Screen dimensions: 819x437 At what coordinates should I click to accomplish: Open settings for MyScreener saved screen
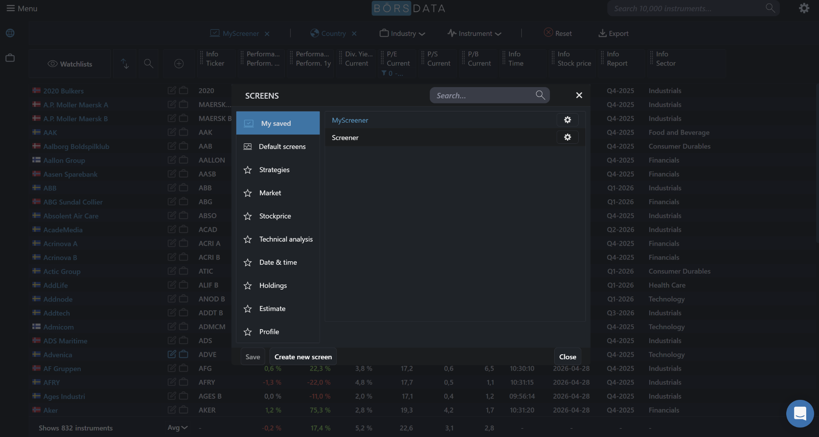567,120
